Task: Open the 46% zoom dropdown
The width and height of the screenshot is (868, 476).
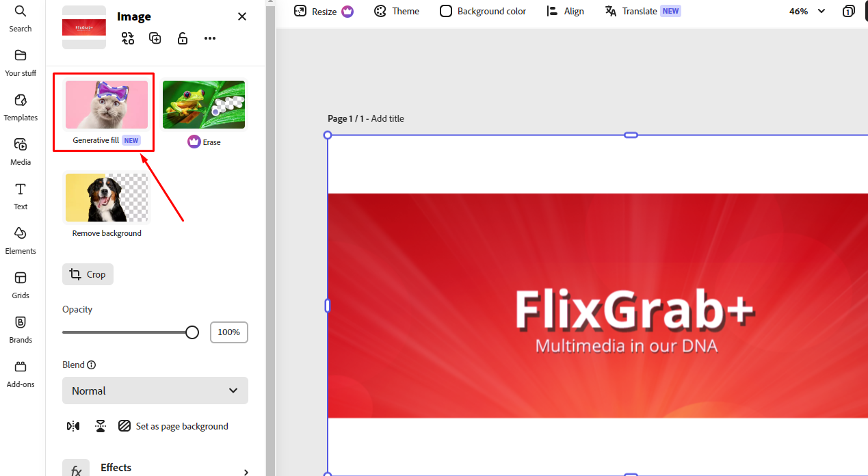Action: (807, 12)
